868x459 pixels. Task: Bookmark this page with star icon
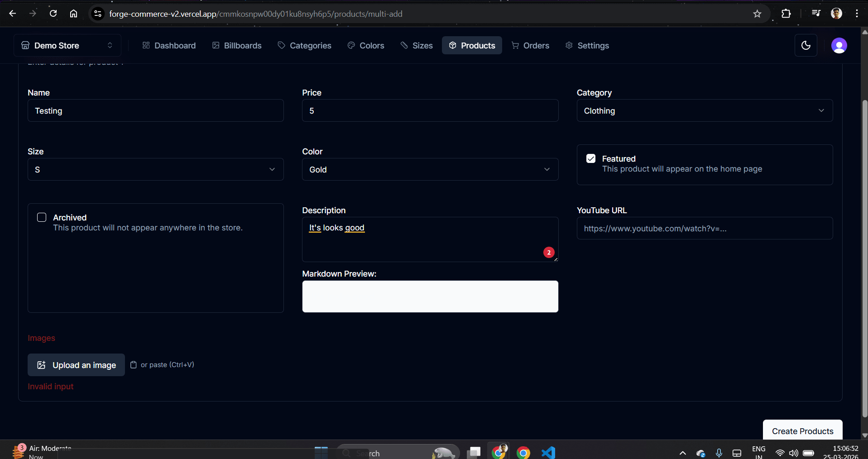coord(757,14)
